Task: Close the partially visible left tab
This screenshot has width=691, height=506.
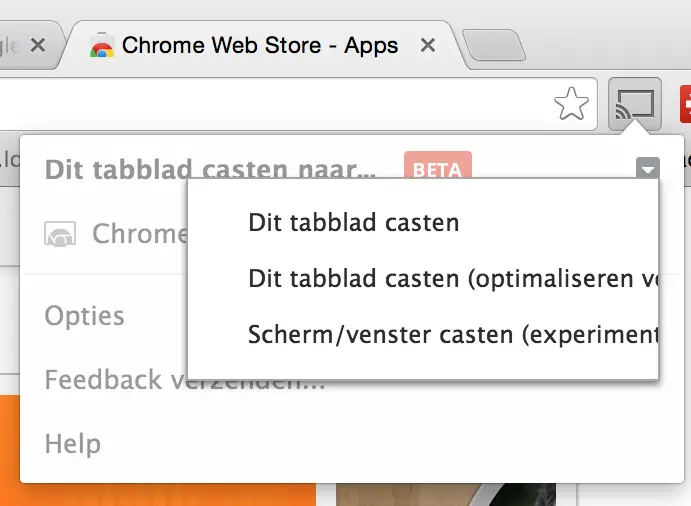Action: coord(38,45)
